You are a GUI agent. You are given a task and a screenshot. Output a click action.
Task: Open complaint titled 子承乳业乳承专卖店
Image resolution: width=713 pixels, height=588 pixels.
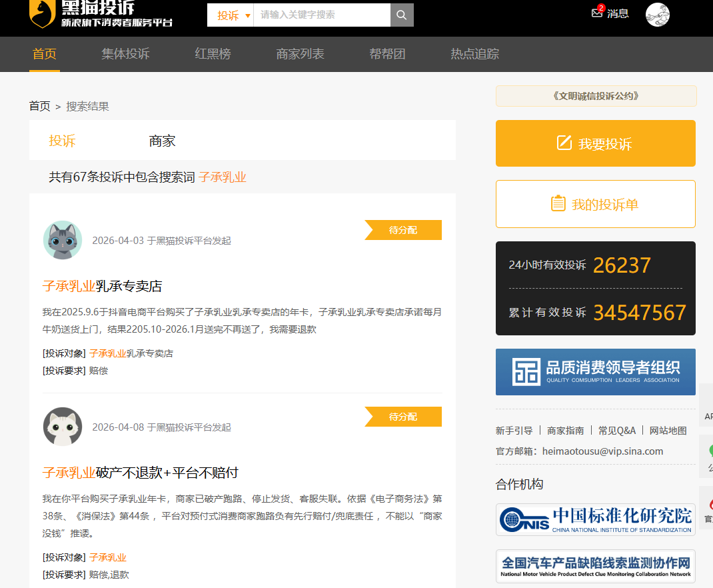[103, 286]
